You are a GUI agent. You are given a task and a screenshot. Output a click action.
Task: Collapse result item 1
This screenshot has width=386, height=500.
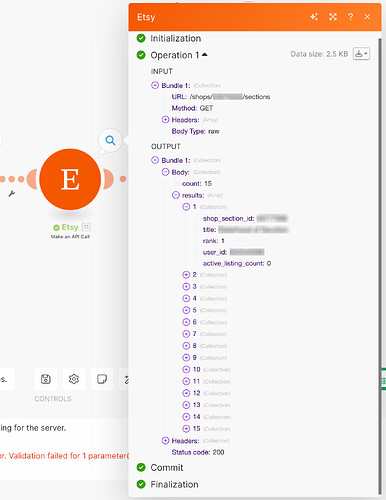tap(186, 207)
